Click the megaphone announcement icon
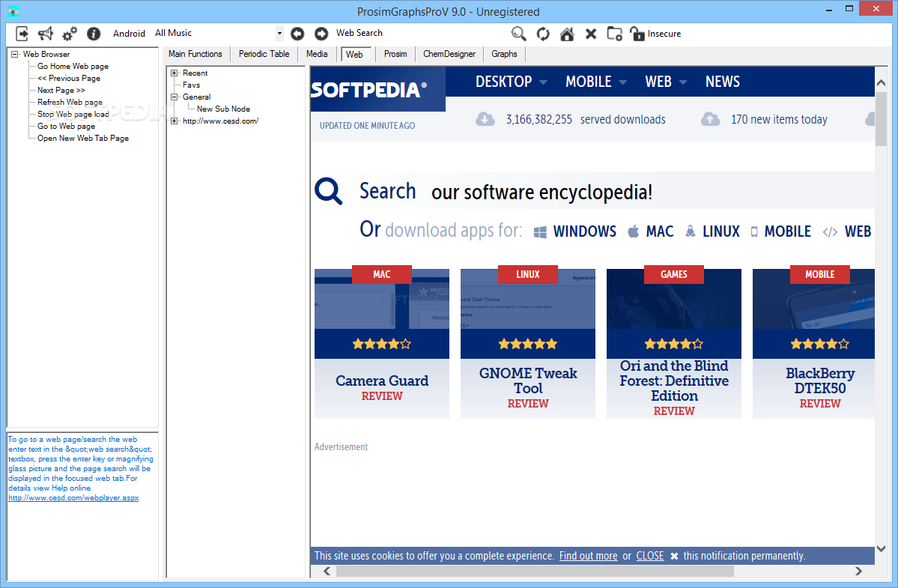Image resolution: width=898 pixels, height=588 pixels. tap(45, 34)
